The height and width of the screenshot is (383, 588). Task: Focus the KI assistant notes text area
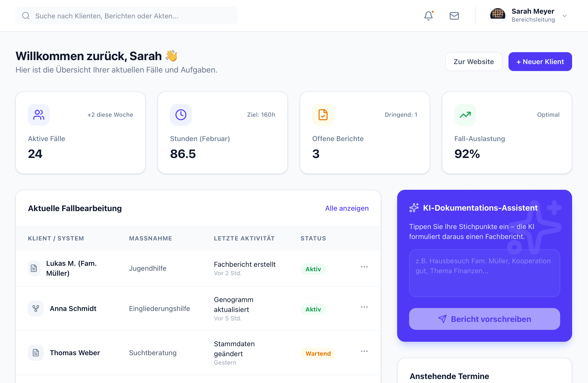tap(484, 273)
